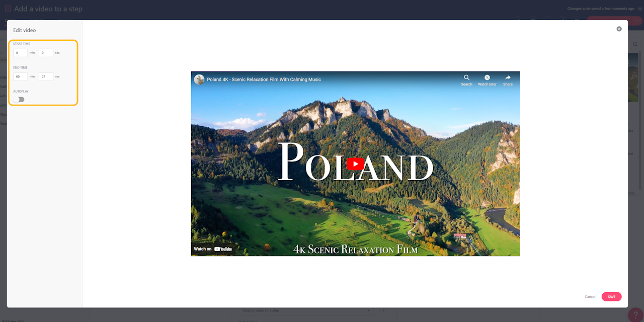The image size is (644, 322).
Task: Open Share options in the YouTube player
Action: pos(508,79)
